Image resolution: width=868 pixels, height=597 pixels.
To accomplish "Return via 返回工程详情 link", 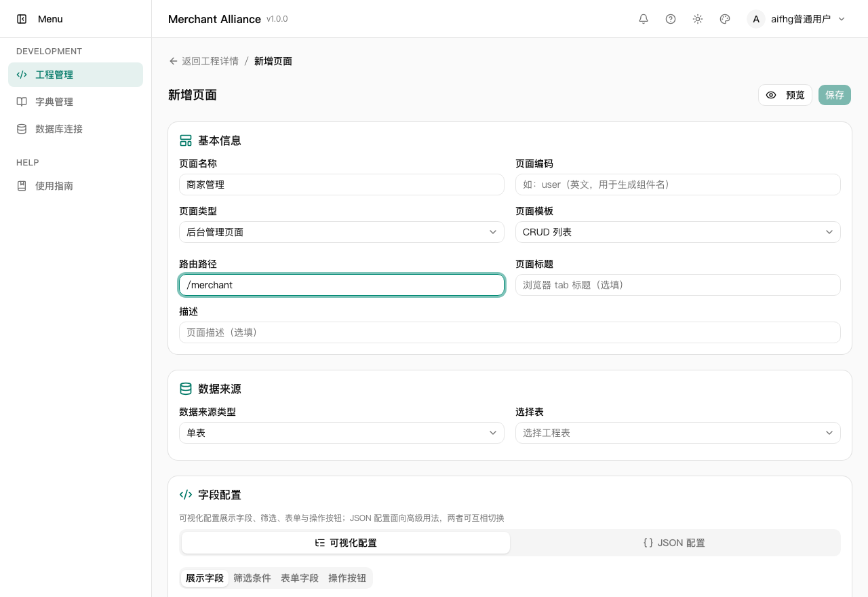I will pyautogui.click(x=203, y=61).
